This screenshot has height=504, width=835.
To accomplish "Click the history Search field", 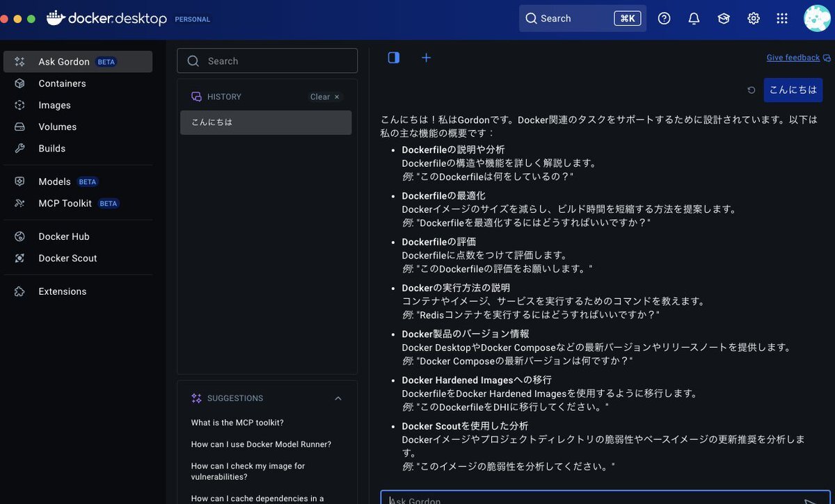I will click(x=267, y=61).
